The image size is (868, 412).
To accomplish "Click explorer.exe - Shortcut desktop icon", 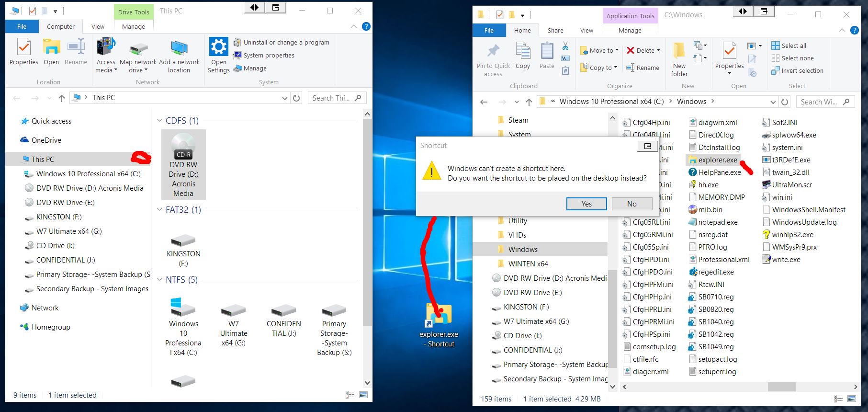I will [439, 325].
